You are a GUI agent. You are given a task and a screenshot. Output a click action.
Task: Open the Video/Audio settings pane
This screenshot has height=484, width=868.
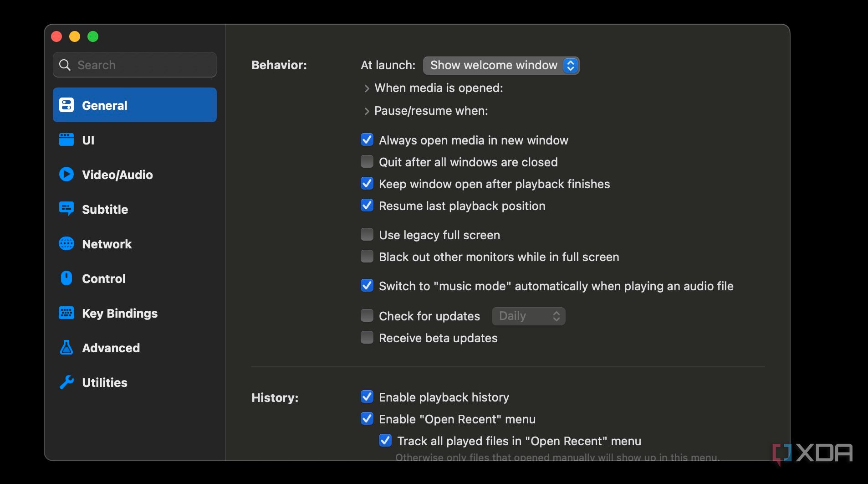tap(135, 174)
